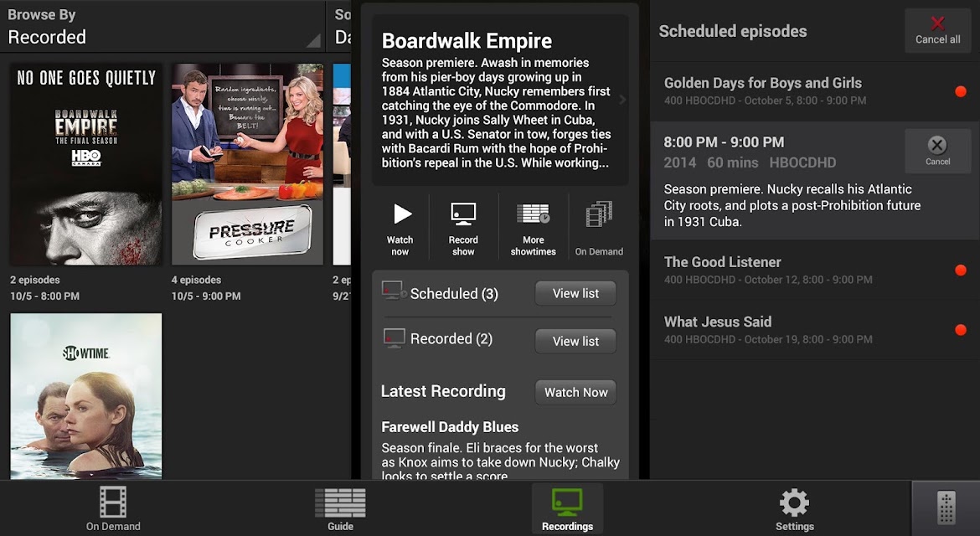Click Watch Now for Latest Recording
980x536 pixels.
click(575, 392)
